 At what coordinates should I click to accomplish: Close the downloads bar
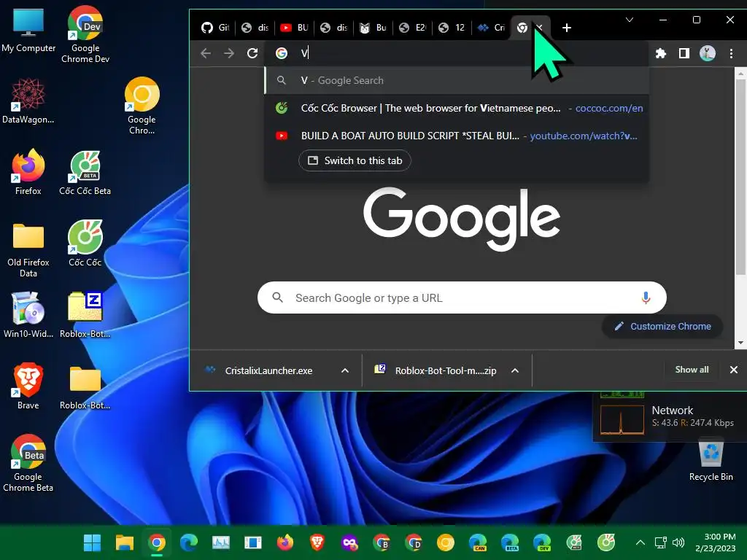pyautogui.click(x=734, y=370)
